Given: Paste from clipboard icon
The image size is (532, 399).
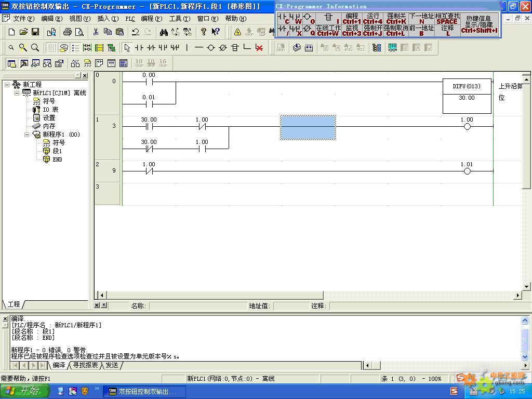Looking at the screenshot, I should coord(119,32).
